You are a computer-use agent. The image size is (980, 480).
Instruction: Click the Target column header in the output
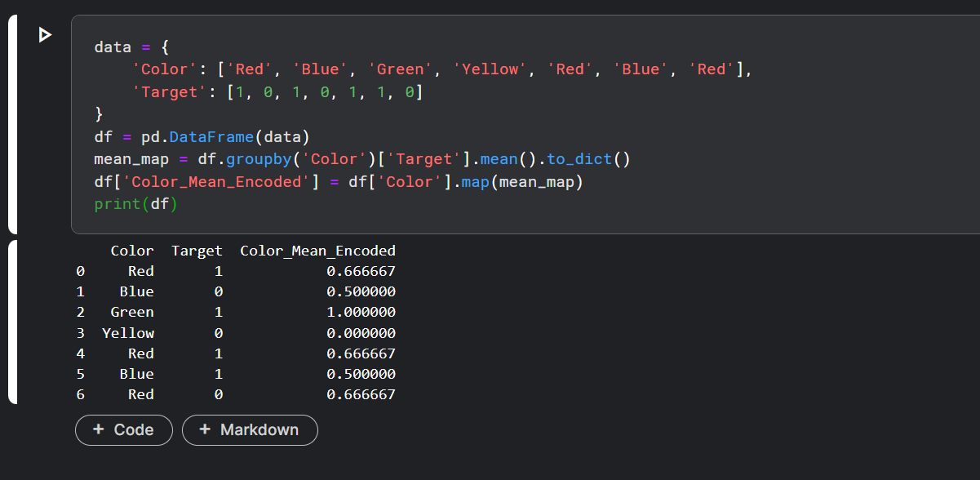197,251
